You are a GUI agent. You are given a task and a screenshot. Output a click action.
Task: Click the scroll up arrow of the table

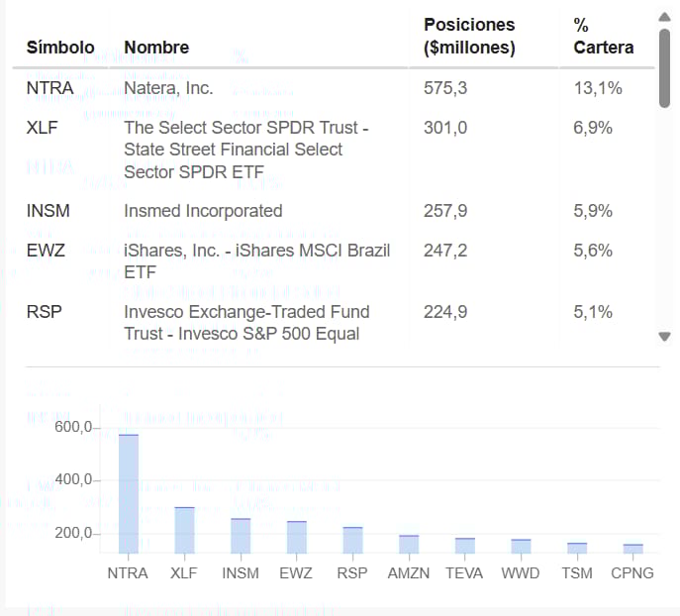point(664,17)
